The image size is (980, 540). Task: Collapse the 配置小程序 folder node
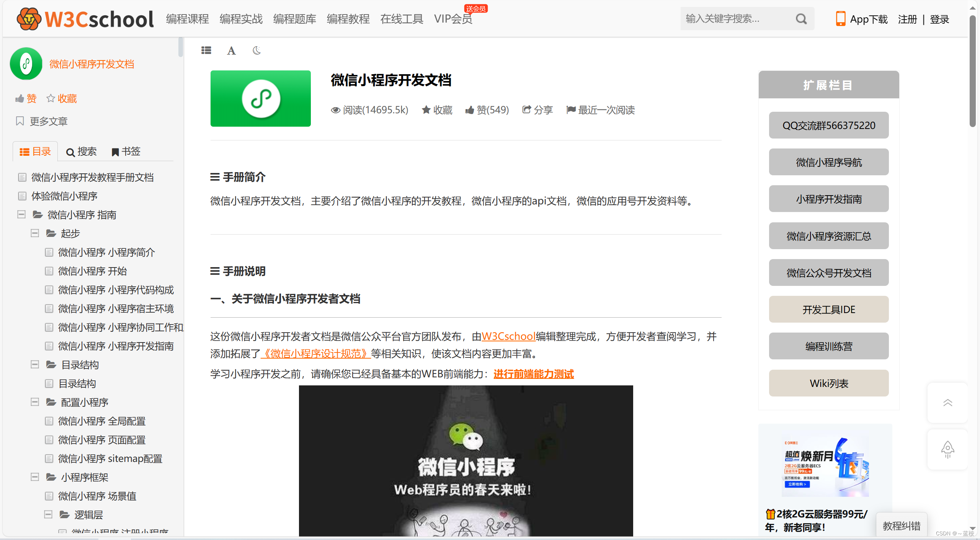35,402
